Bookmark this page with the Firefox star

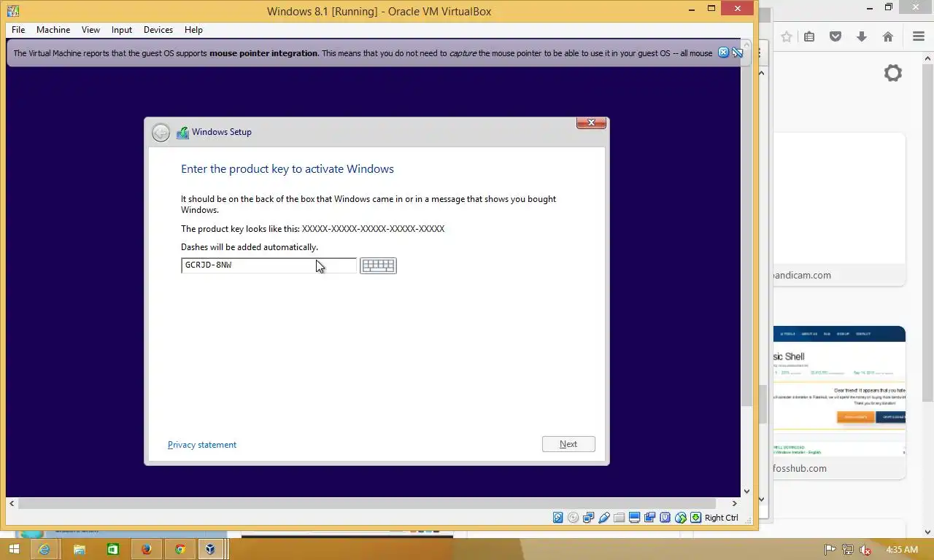[x=787, y=37]
